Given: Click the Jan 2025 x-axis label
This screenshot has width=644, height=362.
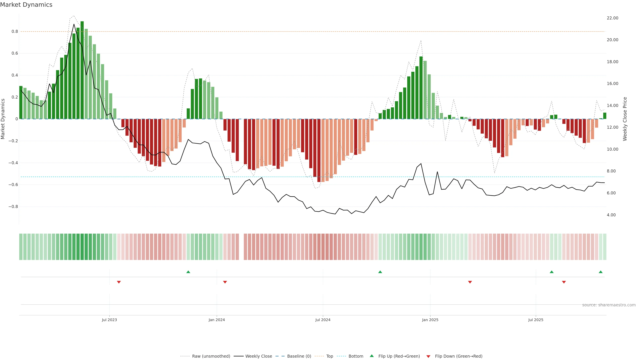Looking at the screenshot, I should (x=430, y=320).
